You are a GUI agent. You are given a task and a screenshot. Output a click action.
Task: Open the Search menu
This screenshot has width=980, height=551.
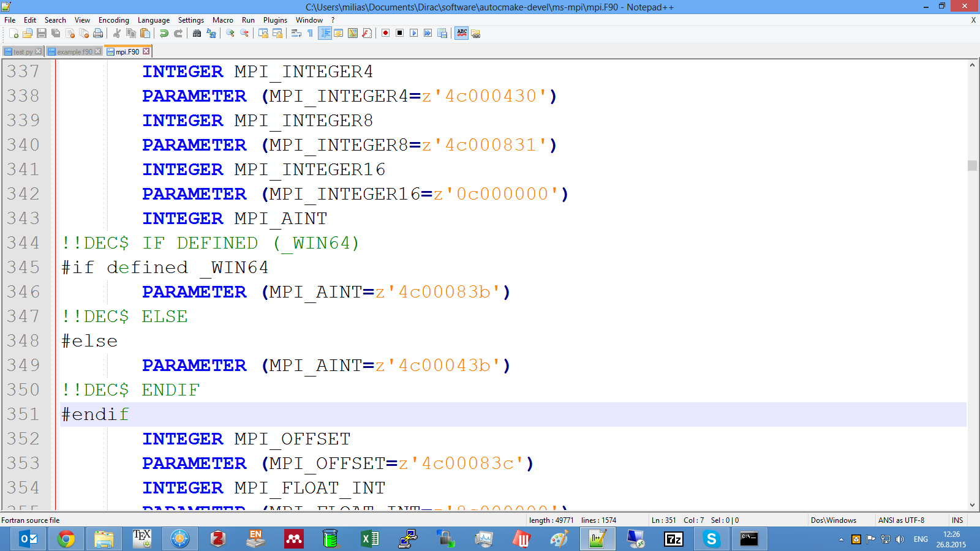tap(55, 20)
